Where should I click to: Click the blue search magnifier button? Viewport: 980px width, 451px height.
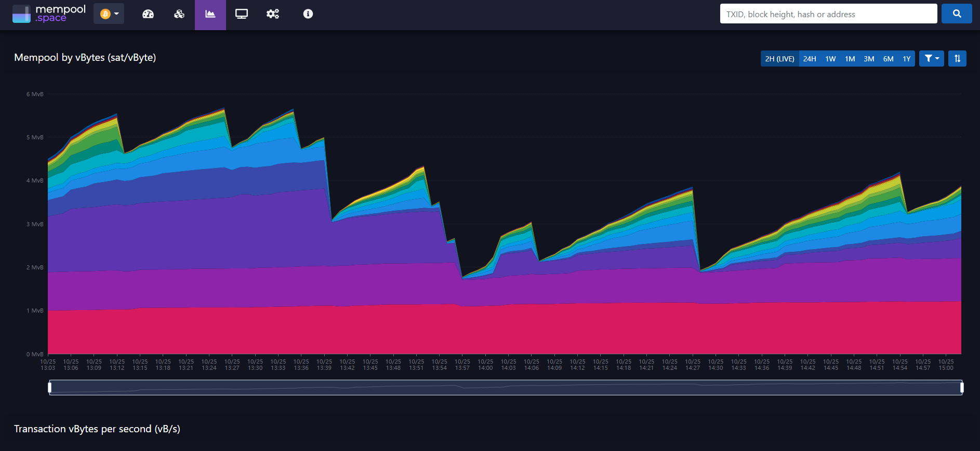[957, 14]
